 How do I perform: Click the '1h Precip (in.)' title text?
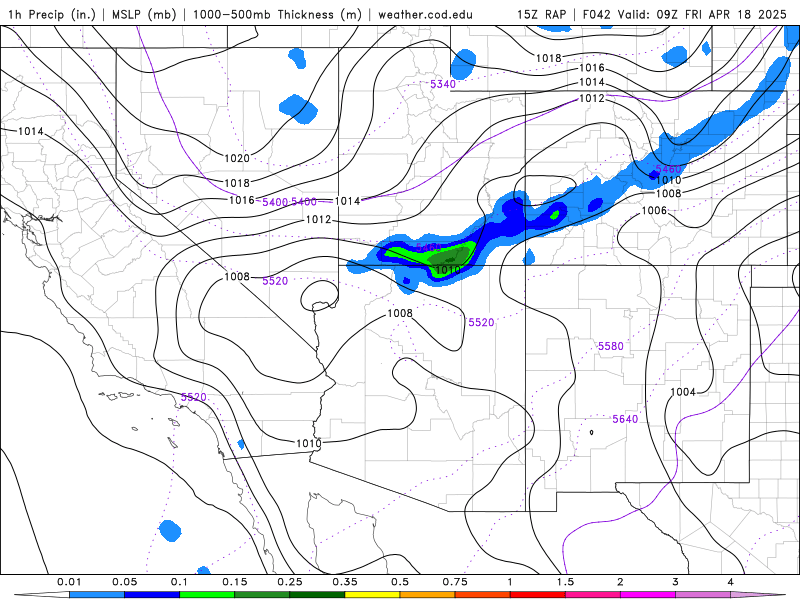click(52, 14)
